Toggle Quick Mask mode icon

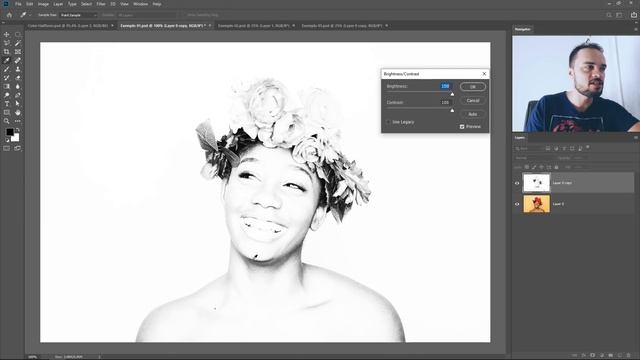[7, 149]
